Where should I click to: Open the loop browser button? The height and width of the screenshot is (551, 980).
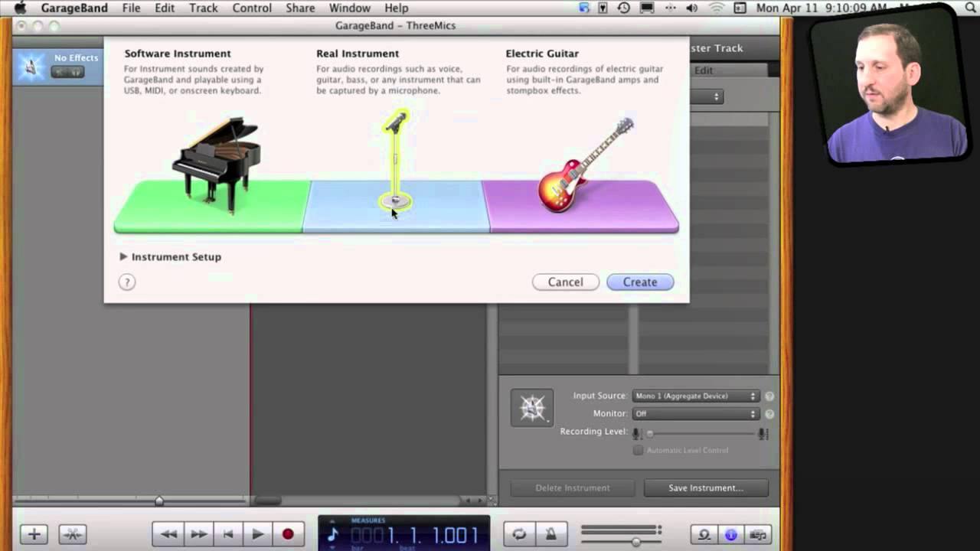point(704,534)
